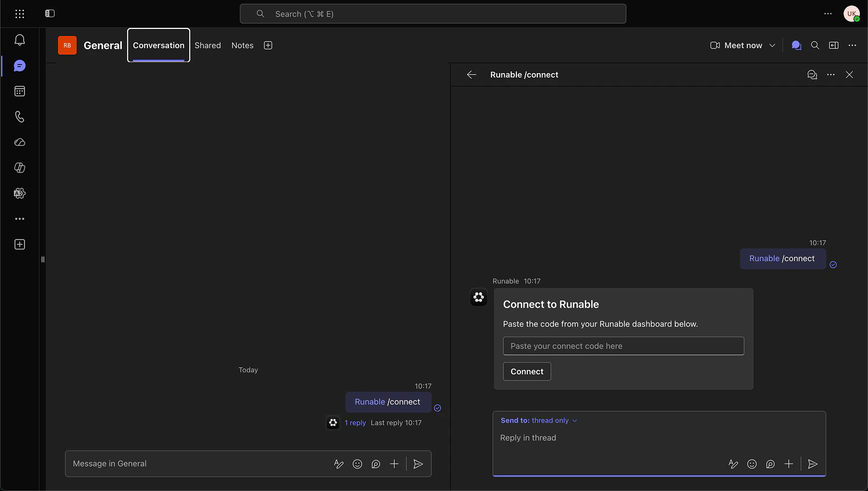Open the UK profile avatar menu

(852, 13)
